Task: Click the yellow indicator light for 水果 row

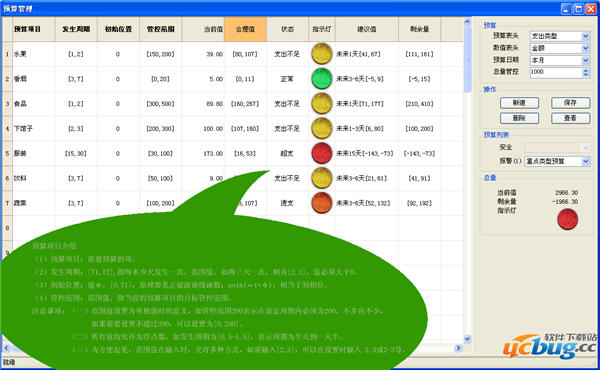Action: pos(322,54)
